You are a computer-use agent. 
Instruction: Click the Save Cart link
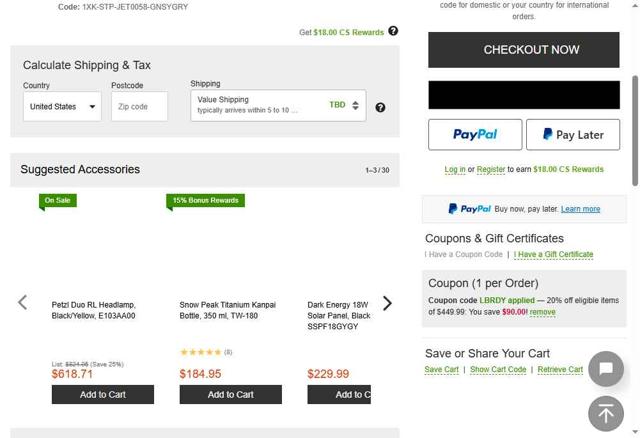[442, 369]
